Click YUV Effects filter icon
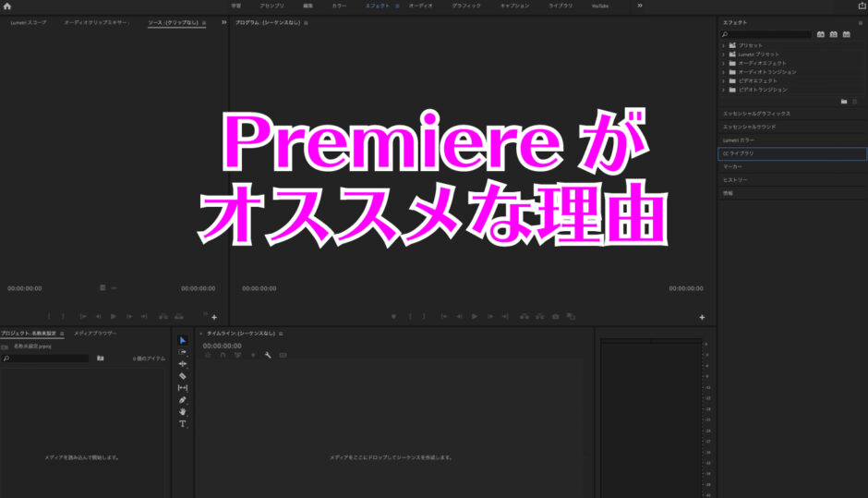868x498 pixels. pos(847,34)
